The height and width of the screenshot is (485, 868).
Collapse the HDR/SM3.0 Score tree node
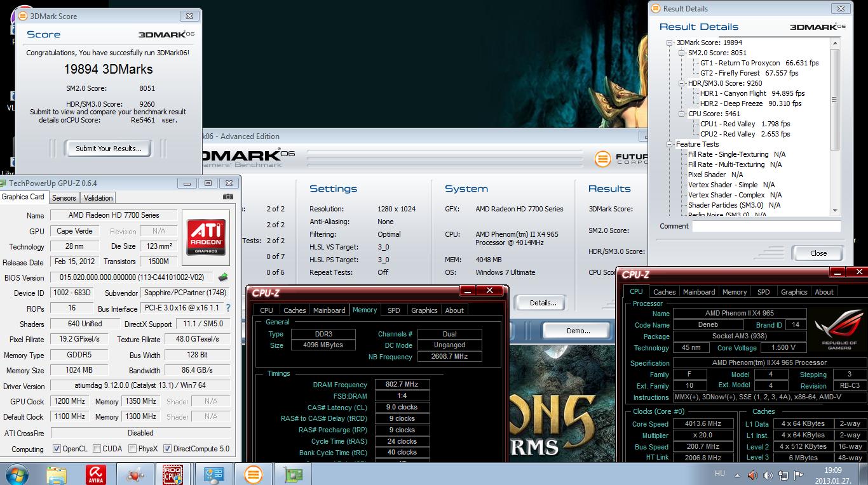coord(681,83)
